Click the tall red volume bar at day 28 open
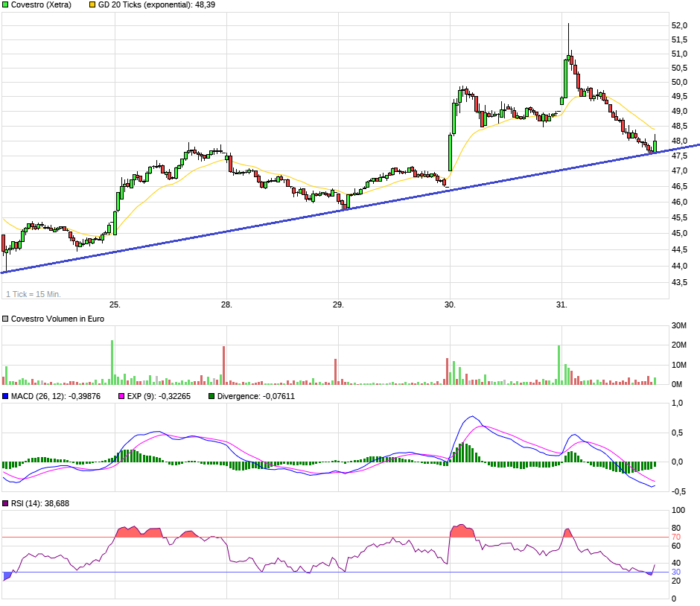 click(223, 366)
